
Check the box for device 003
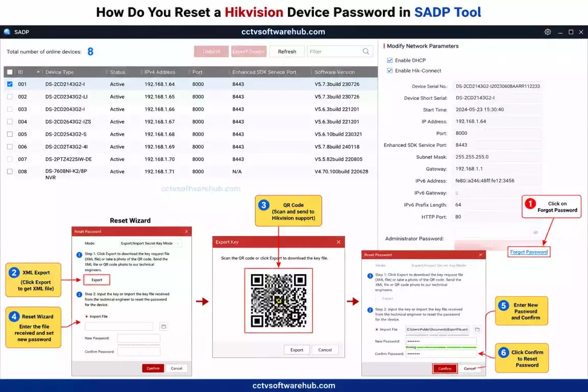click(x=10, y=109)
